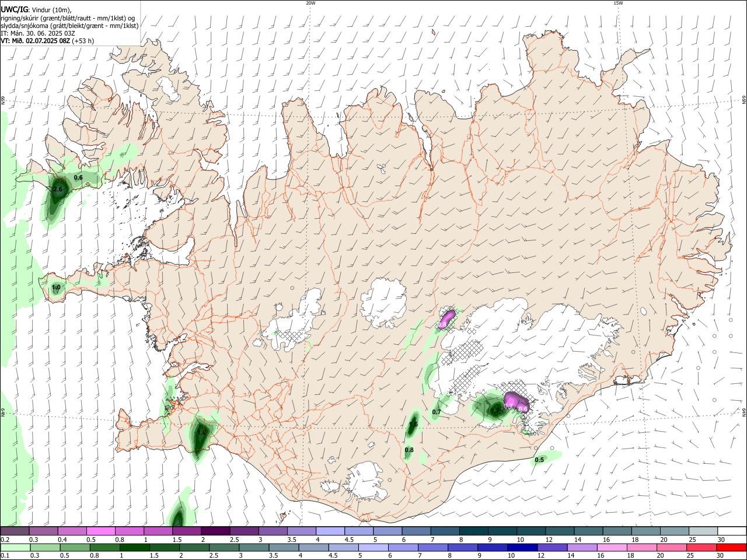Click the 'UWC/IG: Vindur (10m)' title line
747x560 pixels.
click(36, 10)
